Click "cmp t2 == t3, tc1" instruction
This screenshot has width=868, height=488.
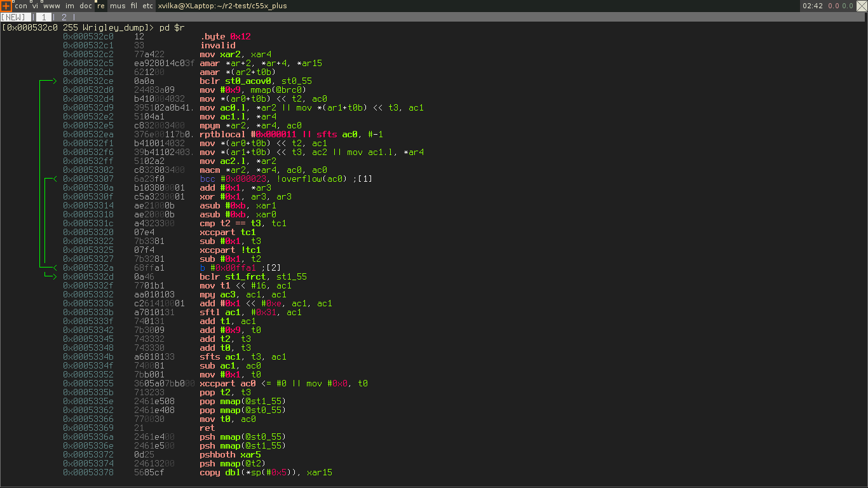pos(243,223)
